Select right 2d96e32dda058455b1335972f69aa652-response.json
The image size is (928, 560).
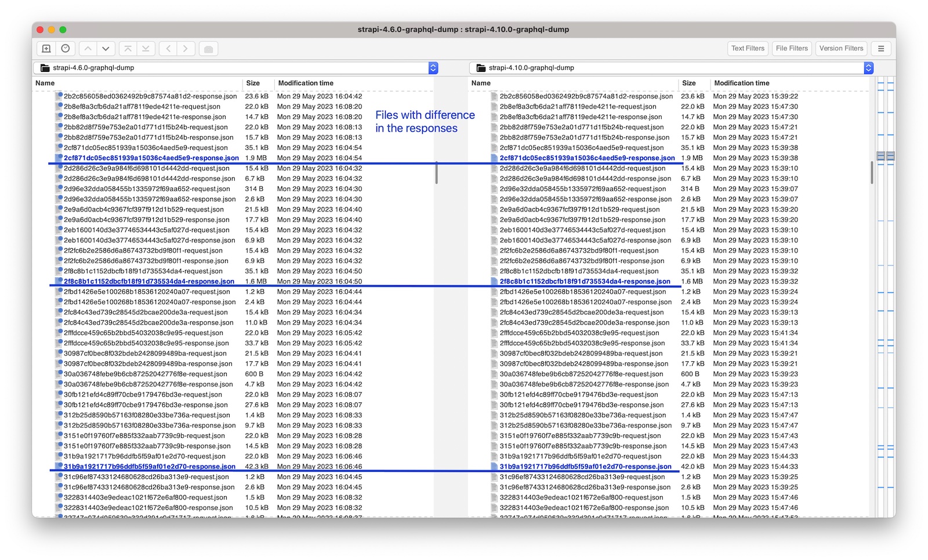point(586,199)
